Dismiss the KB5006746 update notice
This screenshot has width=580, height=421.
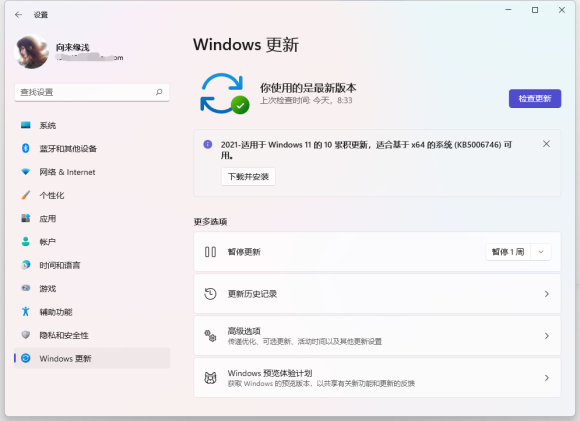[x=546, y=144]
